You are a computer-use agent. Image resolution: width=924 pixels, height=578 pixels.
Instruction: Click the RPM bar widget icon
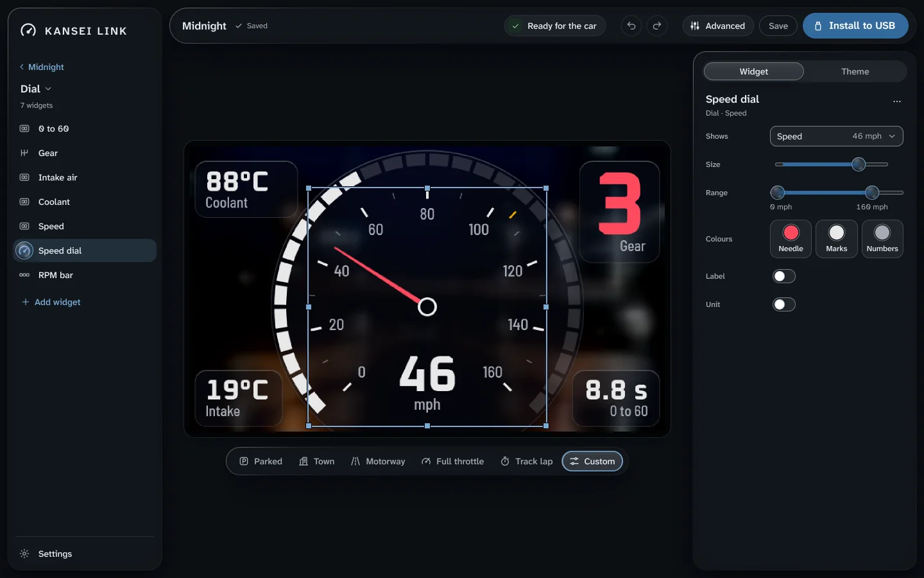24,275
